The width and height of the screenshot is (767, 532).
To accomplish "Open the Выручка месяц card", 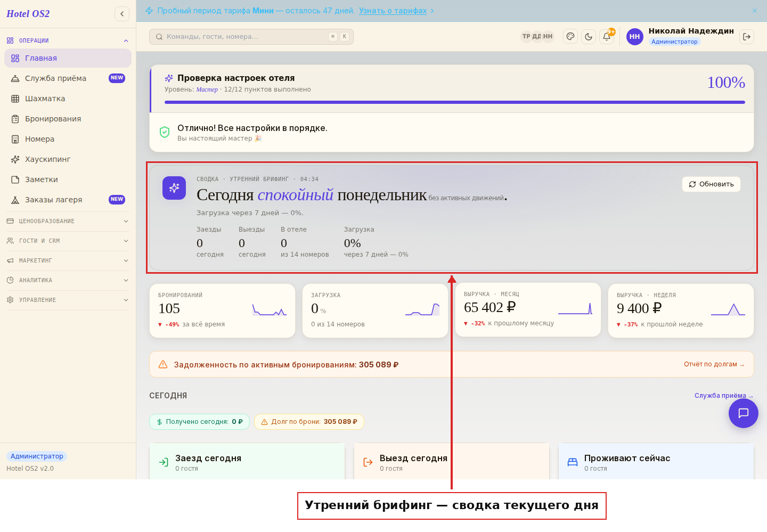I will (528, 309).
